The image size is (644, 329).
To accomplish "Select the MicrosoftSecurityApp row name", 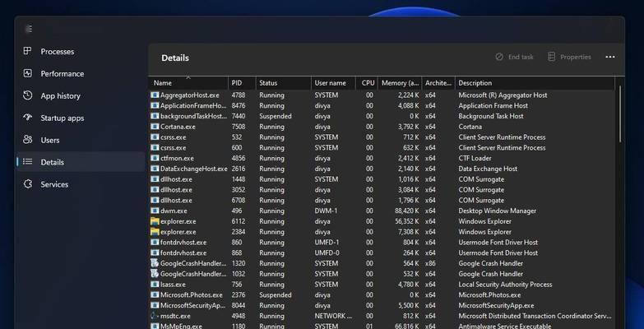I will 193,306.
